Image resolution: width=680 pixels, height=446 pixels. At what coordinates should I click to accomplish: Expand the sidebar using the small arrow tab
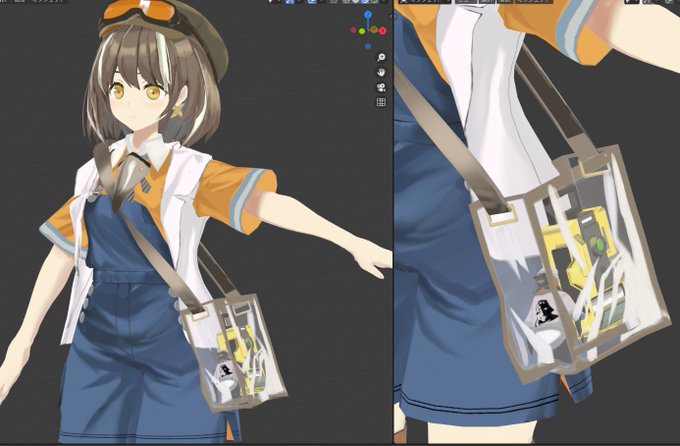(x=392, y=16)
